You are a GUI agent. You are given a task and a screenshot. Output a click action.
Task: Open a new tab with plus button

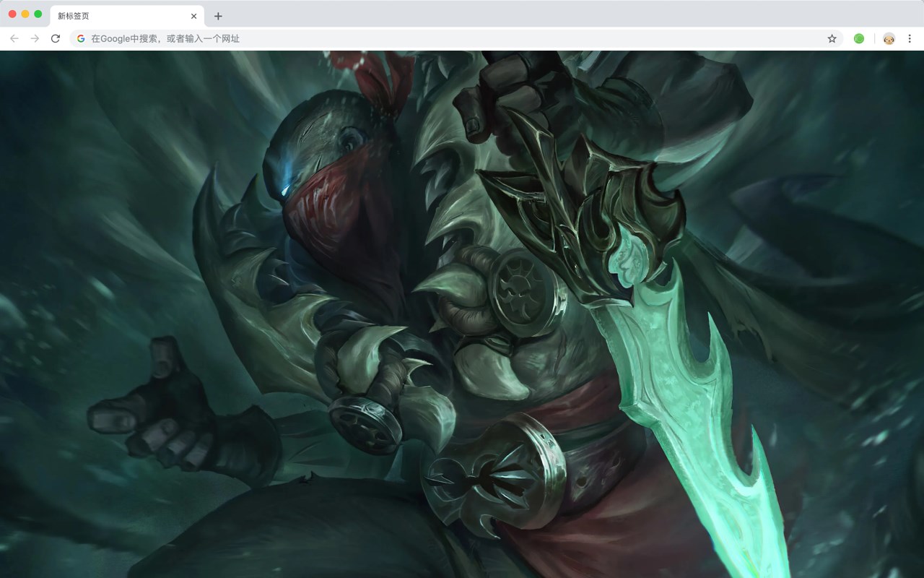point(218,16)
